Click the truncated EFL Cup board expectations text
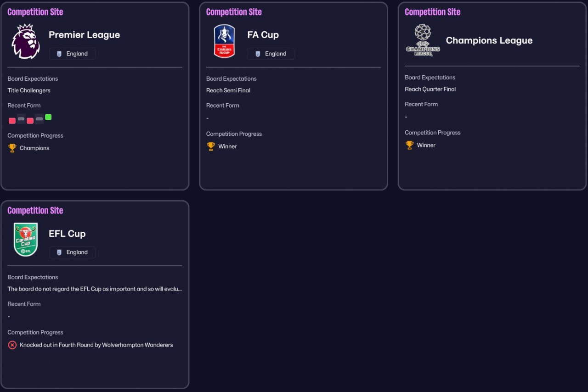The height and width of the screenshot is (392, 588). (x=95, y=289)
